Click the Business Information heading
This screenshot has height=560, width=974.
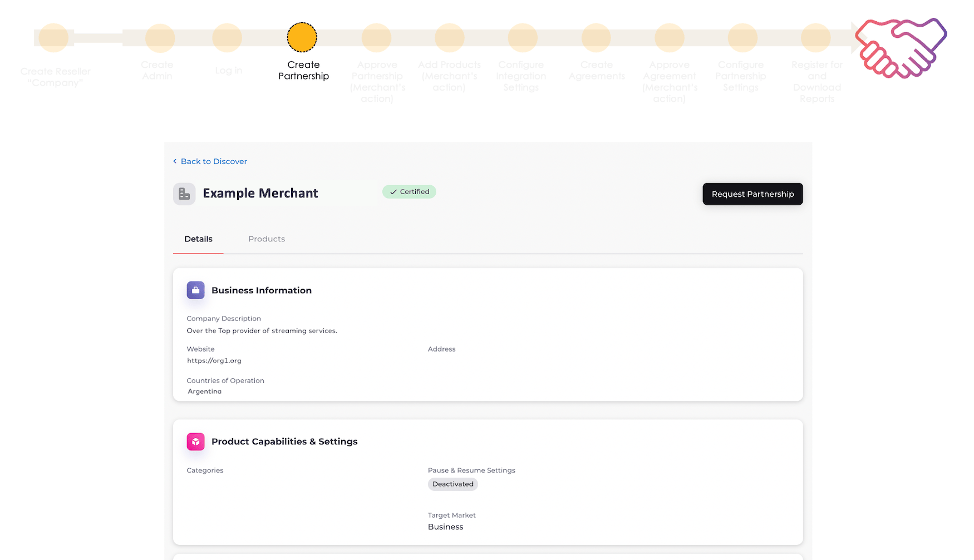click(x=262, y=290)
